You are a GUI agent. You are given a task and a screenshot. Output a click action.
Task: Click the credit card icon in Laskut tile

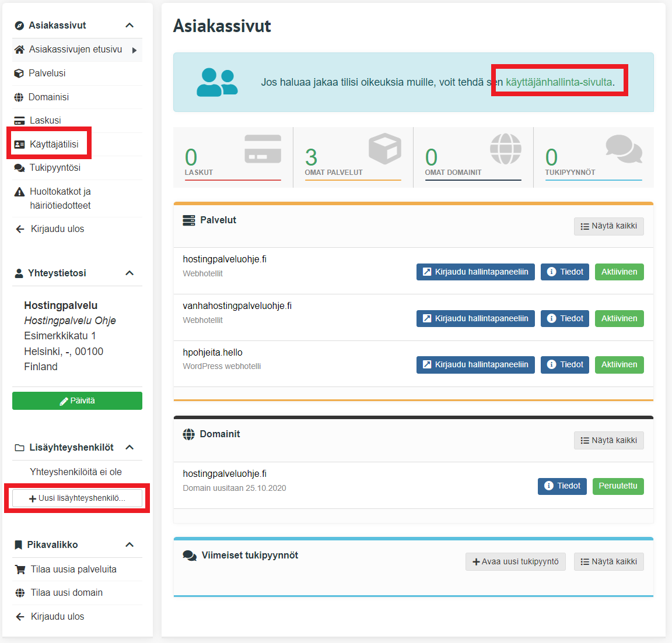(262, 149)
